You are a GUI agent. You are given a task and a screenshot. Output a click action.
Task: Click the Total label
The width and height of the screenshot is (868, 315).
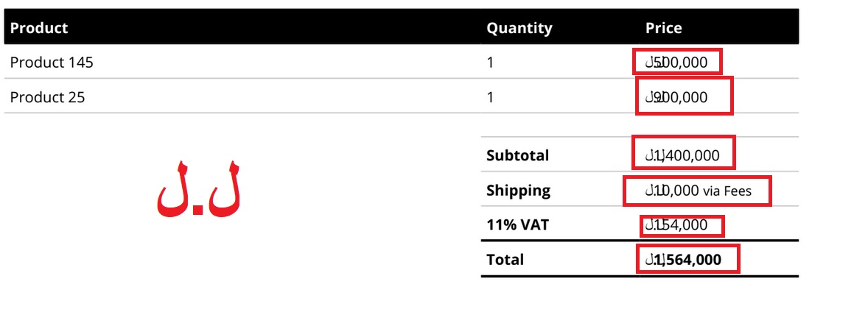click(505, 259)
